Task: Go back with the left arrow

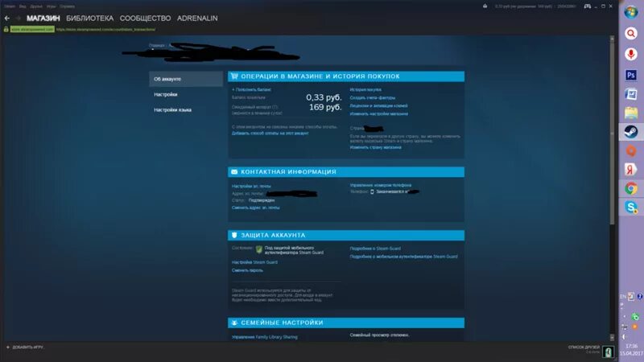Action: pos(7,18)
